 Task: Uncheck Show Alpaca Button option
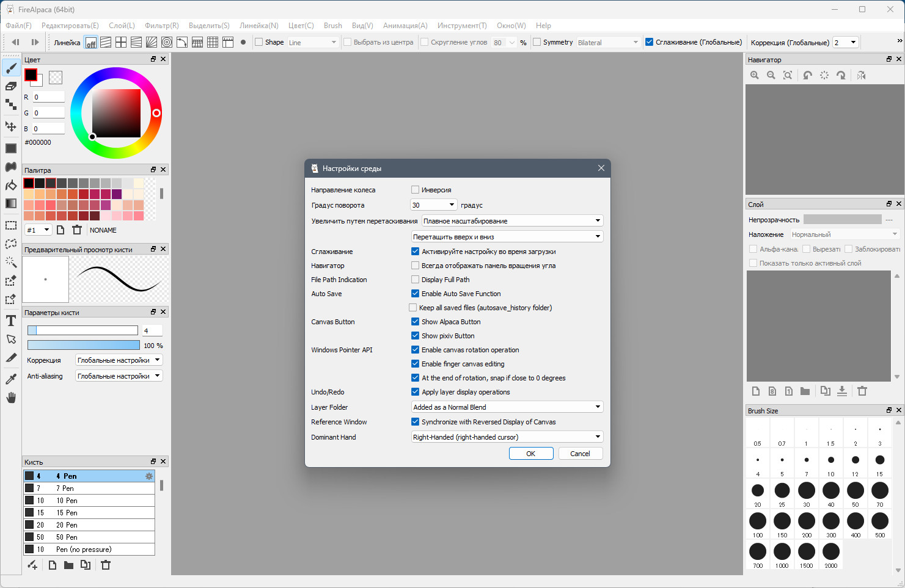pos(416,322)
